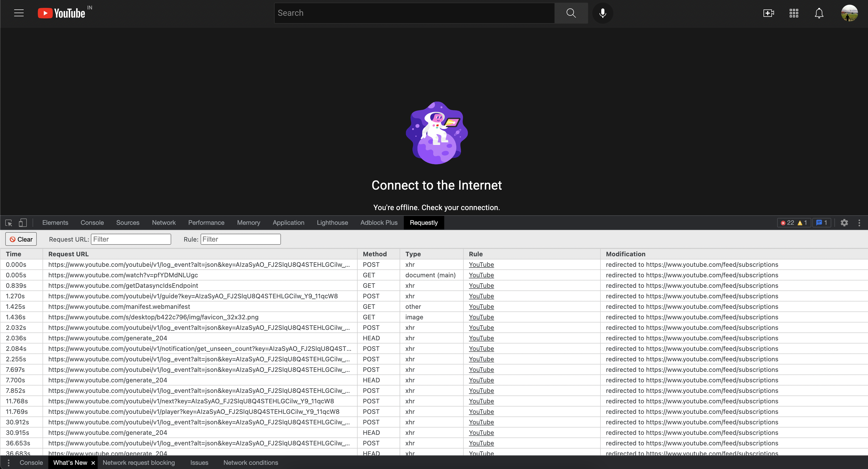Start voice search with the microphone icon
The image size is (868, 469).
[x=603, y=13]
